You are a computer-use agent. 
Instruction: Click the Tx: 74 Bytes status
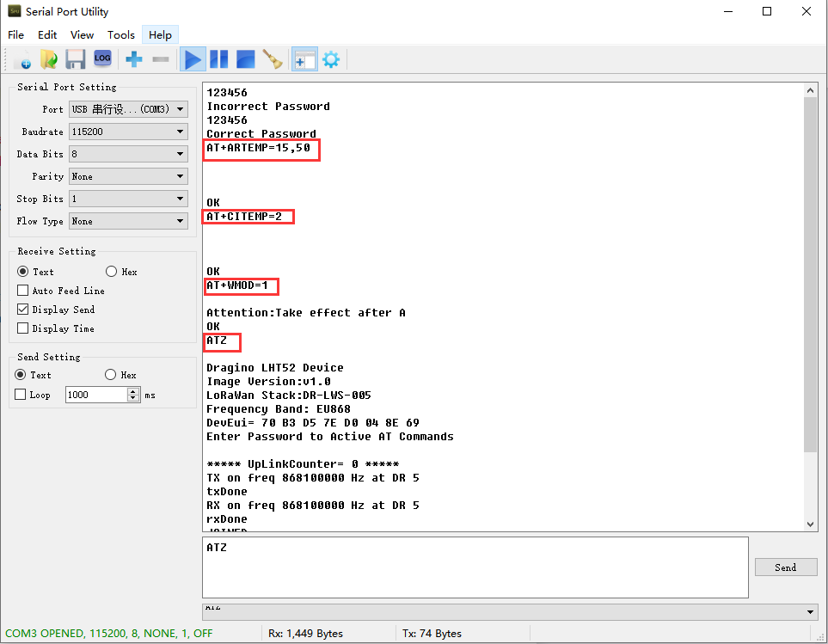click(432, 634)
